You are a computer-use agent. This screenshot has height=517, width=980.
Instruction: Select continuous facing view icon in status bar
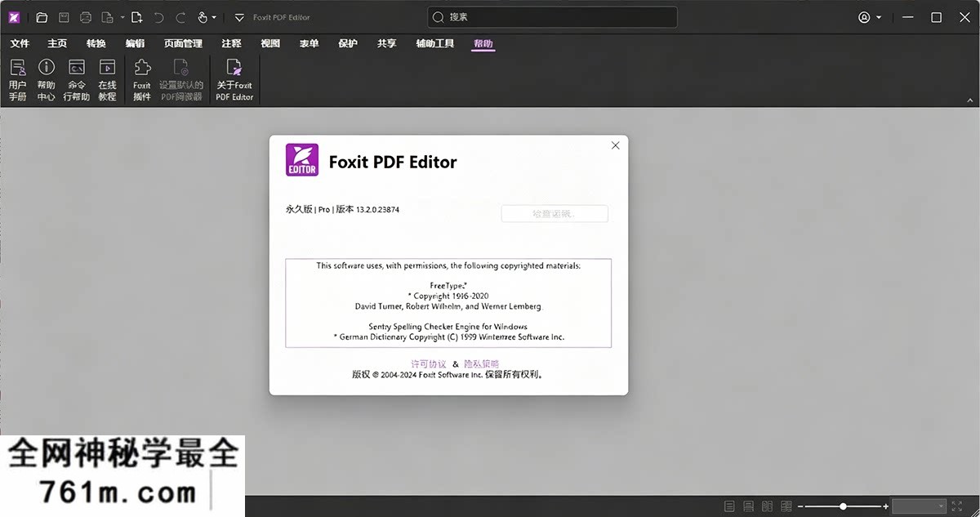click(x=786, y=506)
